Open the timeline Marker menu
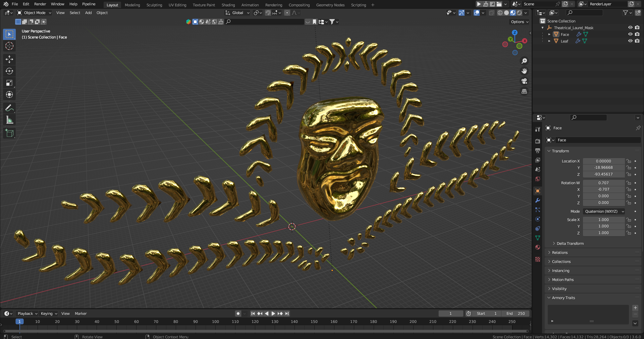Viewport: 644px width, 339px height. pos(80,314)
